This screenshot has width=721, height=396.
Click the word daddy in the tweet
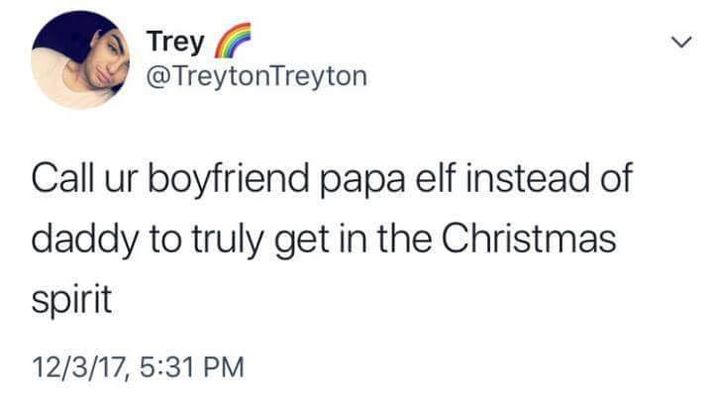(85, 241)
